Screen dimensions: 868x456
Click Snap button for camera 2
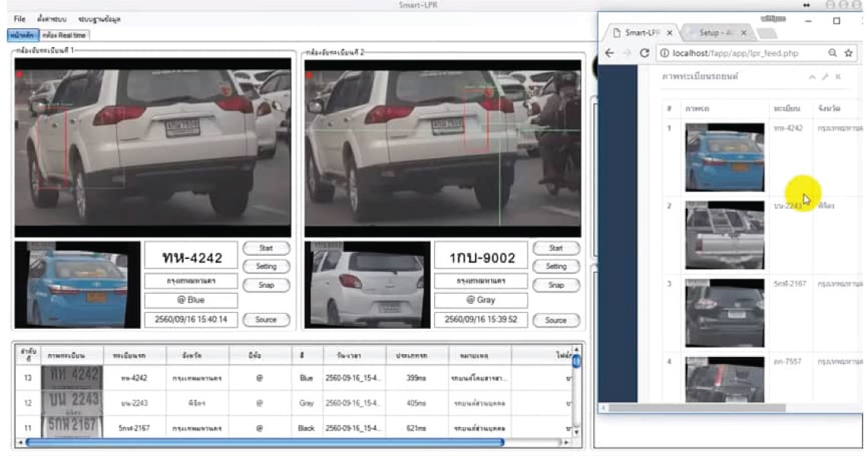[556, 285]
